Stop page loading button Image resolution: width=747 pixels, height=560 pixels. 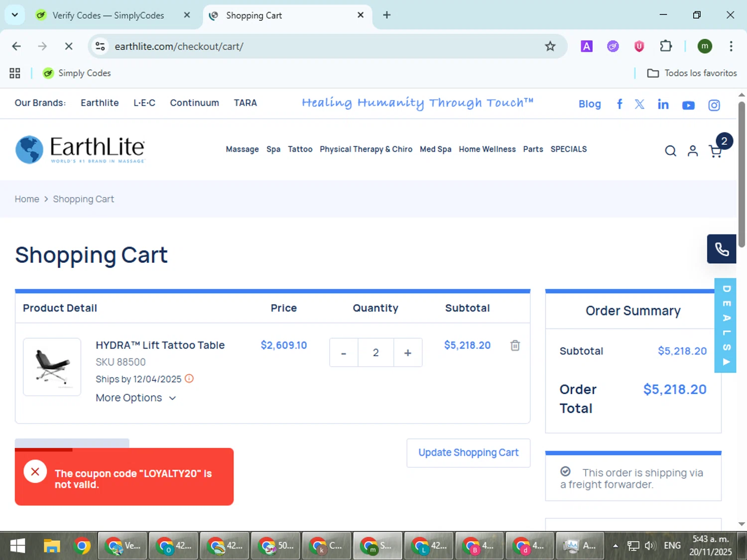pos(69,46)
